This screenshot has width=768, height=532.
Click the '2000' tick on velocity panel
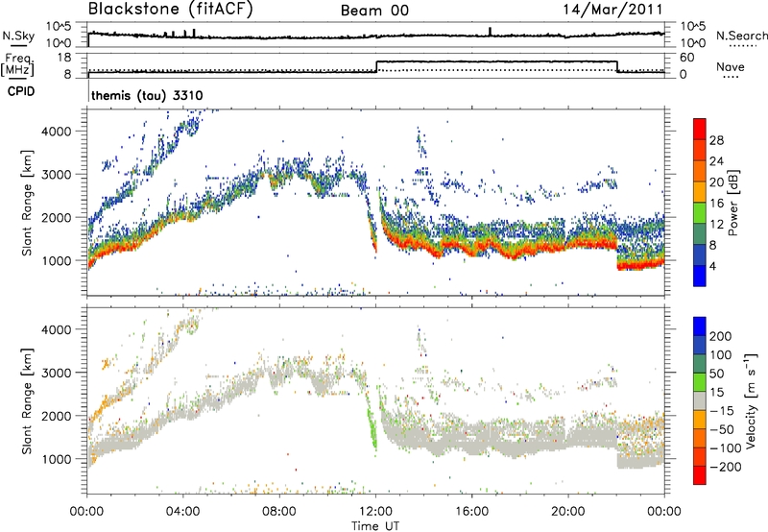[56, 416]
